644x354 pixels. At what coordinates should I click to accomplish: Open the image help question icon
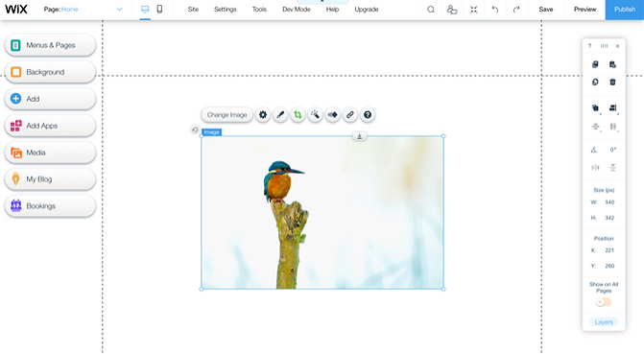click(x=368, y=115)
